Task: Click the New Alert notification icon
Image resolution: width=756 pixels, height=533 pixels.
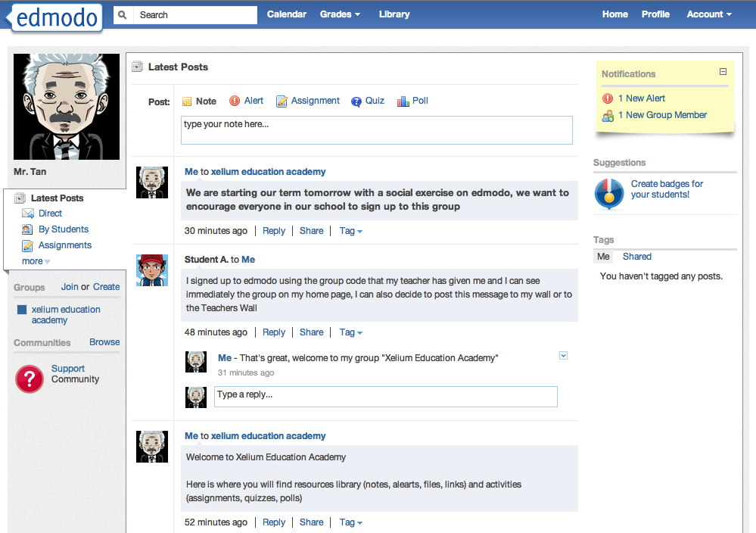Action: tap(606, 98)
